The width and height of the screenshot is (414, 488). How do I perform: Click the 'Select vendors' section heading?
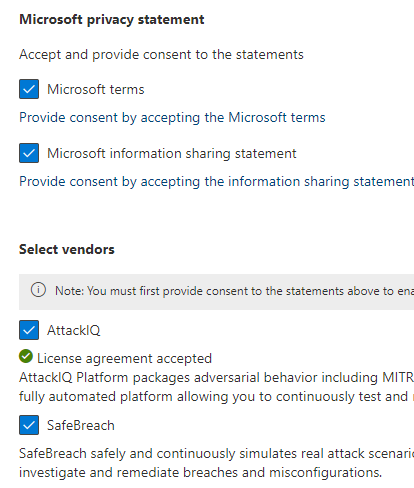point(67,249)
